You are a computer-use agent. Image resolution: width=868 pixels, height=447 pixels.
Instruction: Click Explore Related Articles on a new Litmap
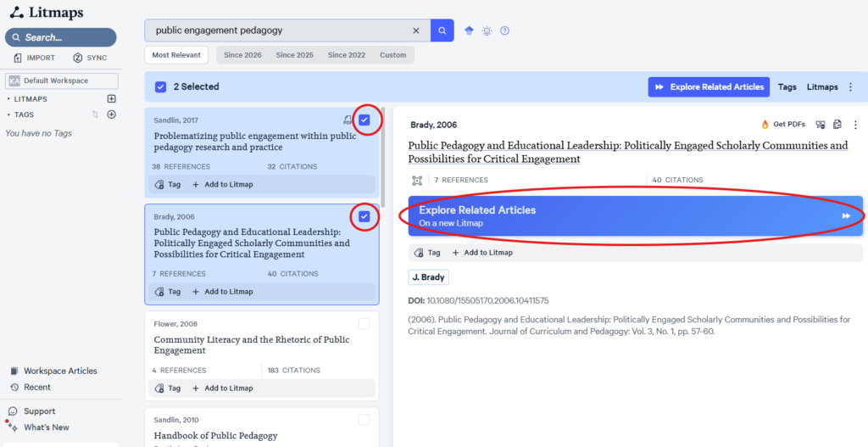pos(636,216)
